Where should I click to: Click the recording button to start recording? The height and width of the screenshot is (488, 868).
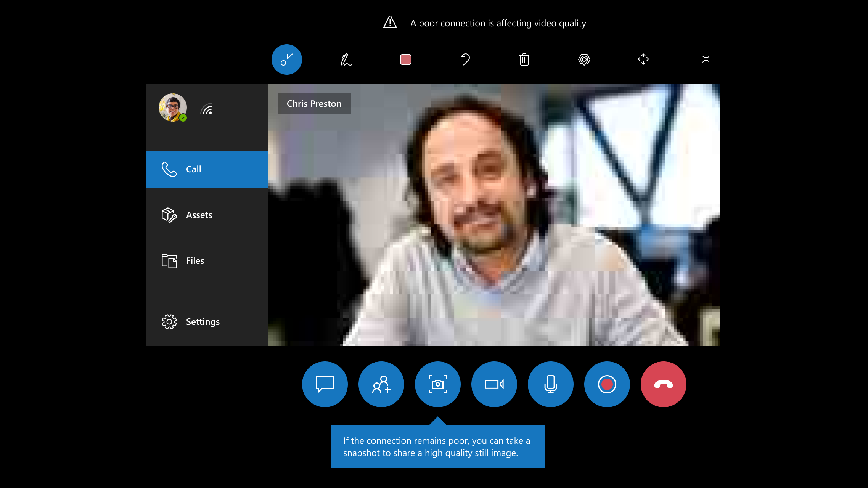(x=607, y=384)
